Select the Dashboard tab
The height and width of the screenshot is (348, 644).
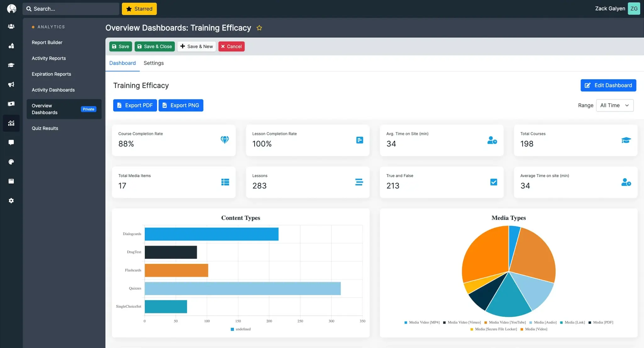pos(122,63)
